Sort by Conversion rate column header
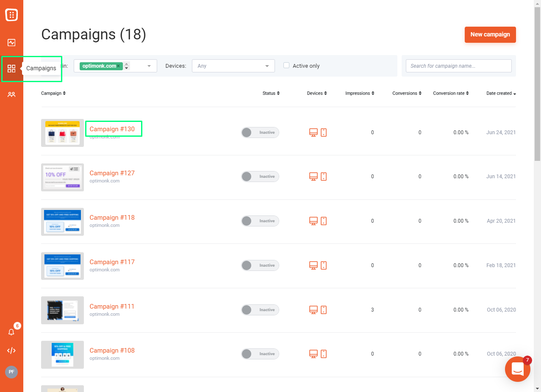Image resolution: width=541 pixels, height=392 pixels. tap(451, 93)
